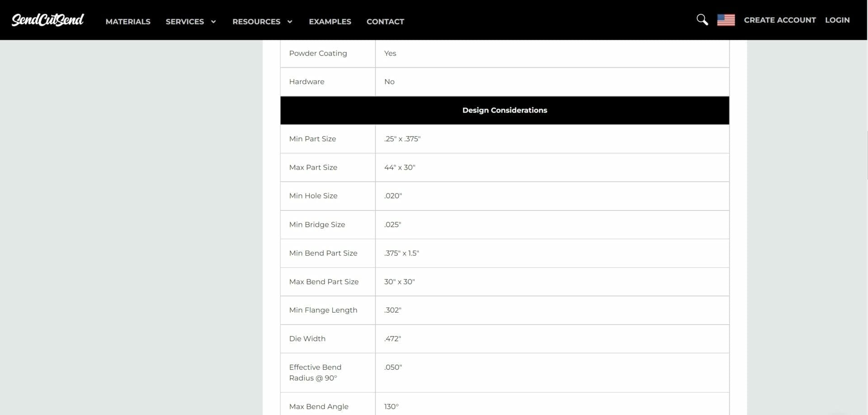Image resolution: width=868 pixels, height=415 pixels.
Task: Click the Powder Coating Yes value
Action: [x=390, y=53]
